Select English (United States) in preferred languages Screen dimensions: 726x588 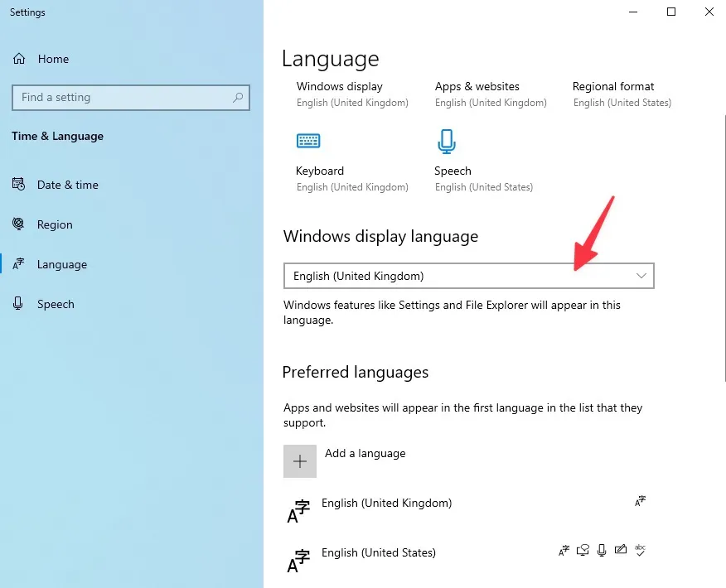point(379,552)
